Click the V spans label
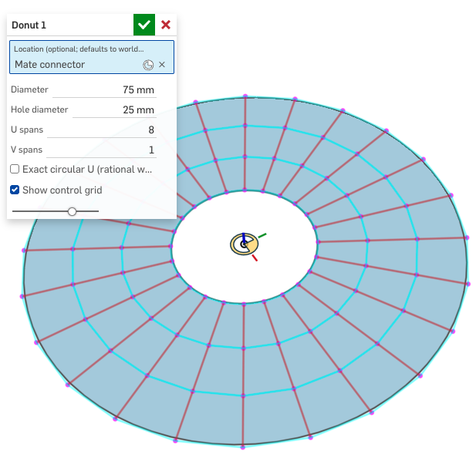 (x=27, y=150)
